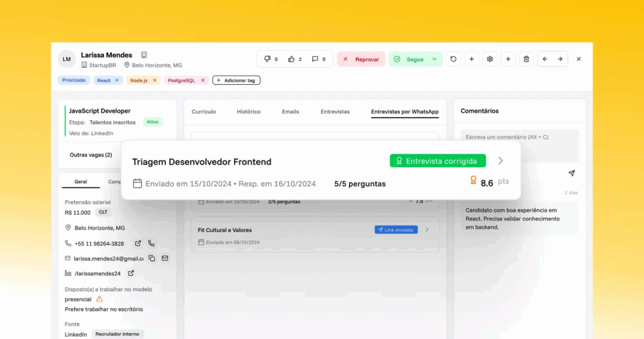Open the LinkedIn profile external link
The image size is (644, 339).
click(x=131, y=274)
